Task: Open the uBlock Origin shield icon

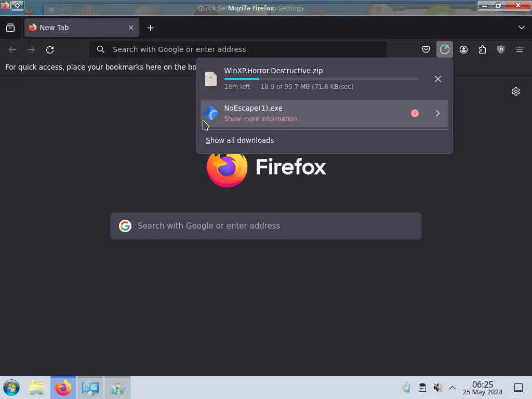Action: click(501, 49)
